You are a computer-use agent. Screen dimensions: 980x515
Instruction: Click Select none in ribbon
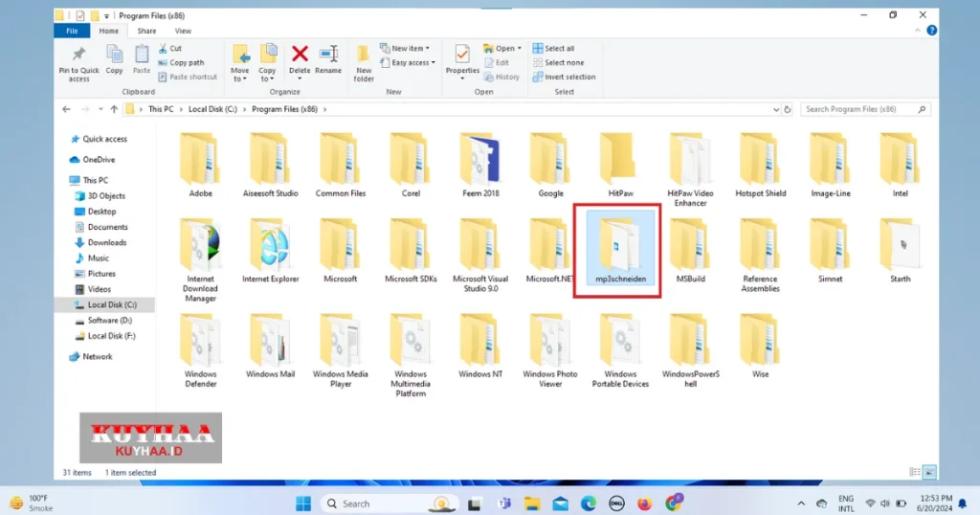(x=559, y=62)
